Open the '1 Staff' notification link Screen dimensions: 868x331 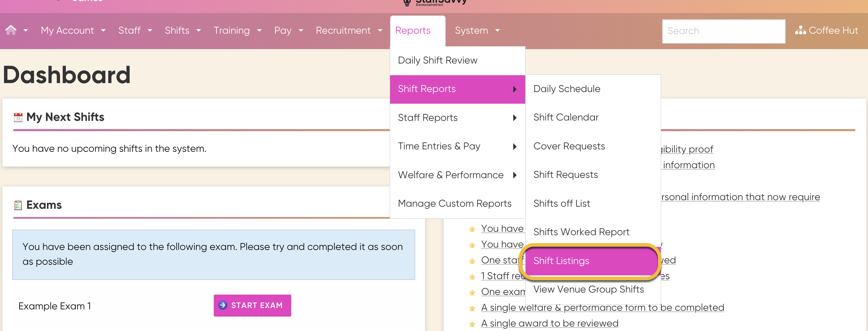point(503,276)
